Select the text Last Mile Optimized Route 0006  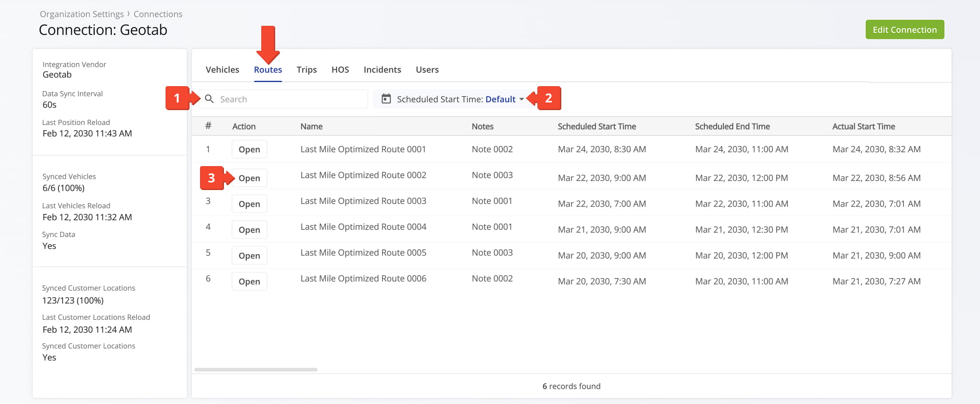363,279
